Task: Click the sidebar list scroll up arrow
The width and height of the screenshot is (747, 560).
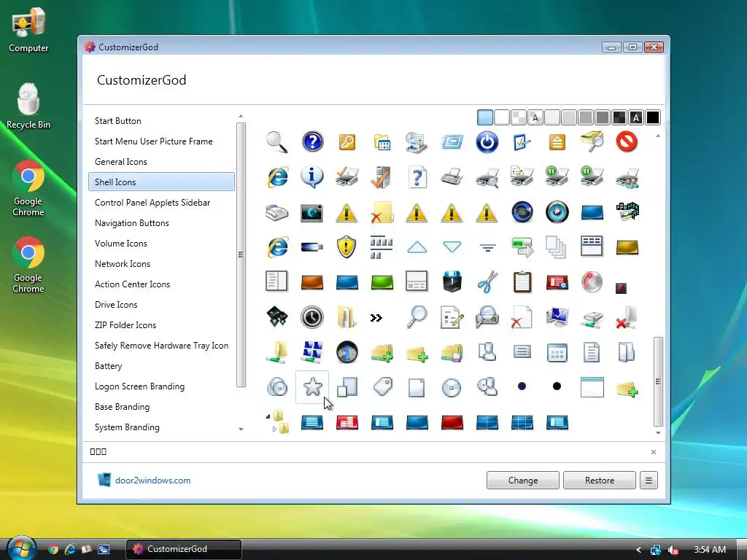Action: [x=241, y=116]
